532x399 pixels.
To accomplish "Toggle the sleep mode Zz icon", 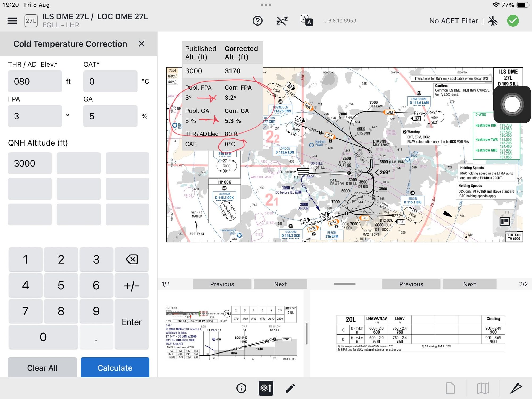I will (282, 21).
